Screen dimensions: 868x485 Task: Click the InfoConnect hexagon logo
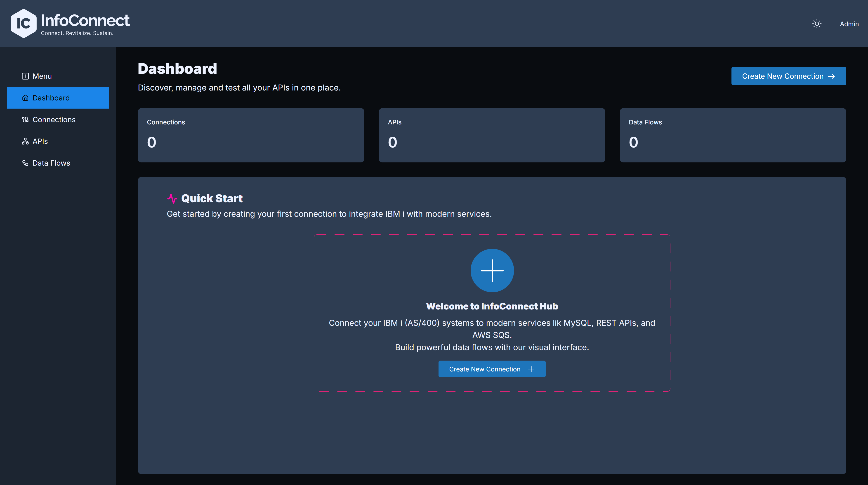tap(24, 23)
